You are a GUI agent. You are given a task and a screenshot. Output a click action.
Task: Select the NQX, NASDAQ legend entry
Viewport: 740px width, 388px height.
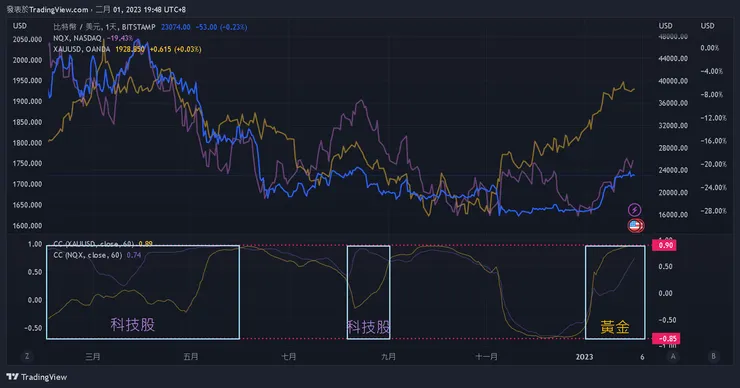[77, 38]
